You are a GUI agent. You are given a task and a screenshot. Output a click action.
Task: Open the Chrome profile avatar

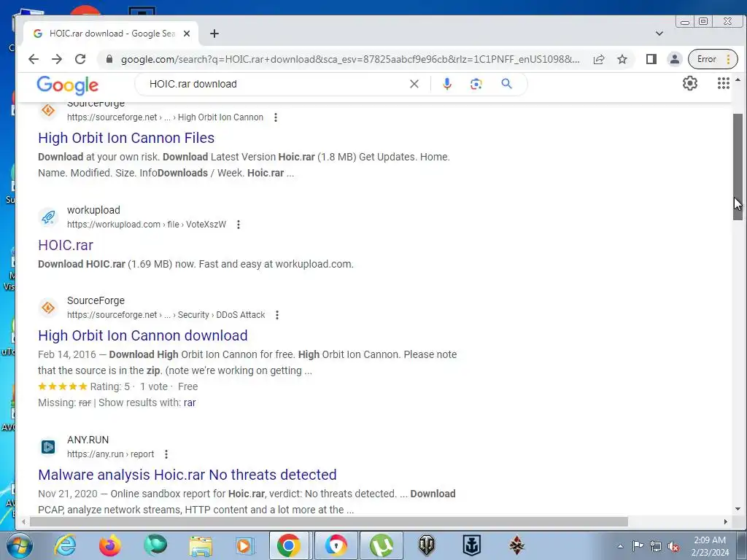tap(675, 59)
